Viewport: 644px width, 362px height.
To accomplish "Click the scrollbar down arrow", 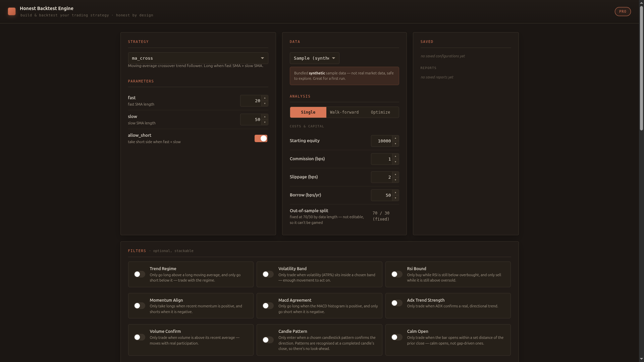I will [641, 359].
